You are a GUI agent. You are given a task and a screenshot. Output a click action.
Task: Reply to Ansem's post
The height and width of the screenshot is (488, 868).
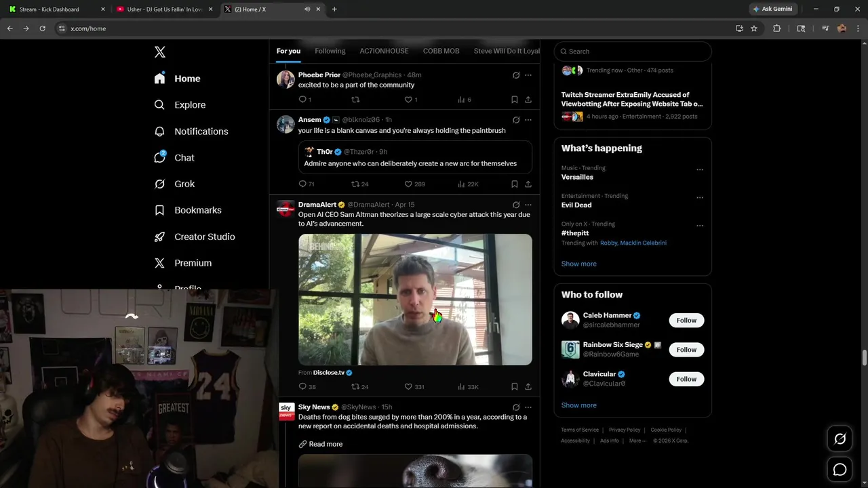click(x=303, y=184)
